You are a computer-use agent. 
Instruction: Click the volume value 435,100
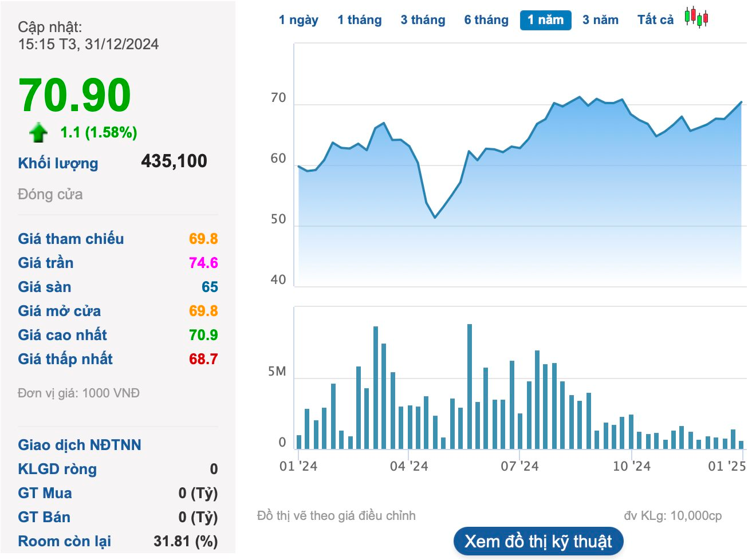tap(174, 161)
